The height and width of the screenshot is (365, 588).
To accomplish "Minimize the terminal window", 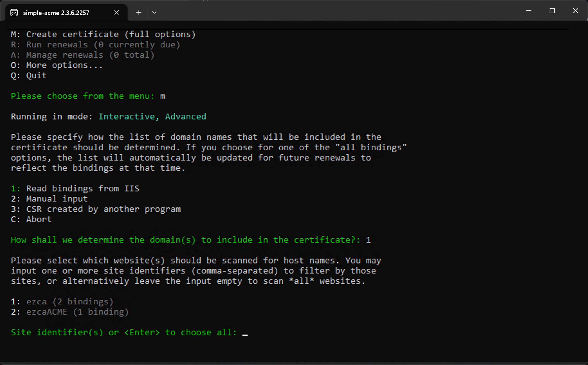I will (x=529, y=11).
